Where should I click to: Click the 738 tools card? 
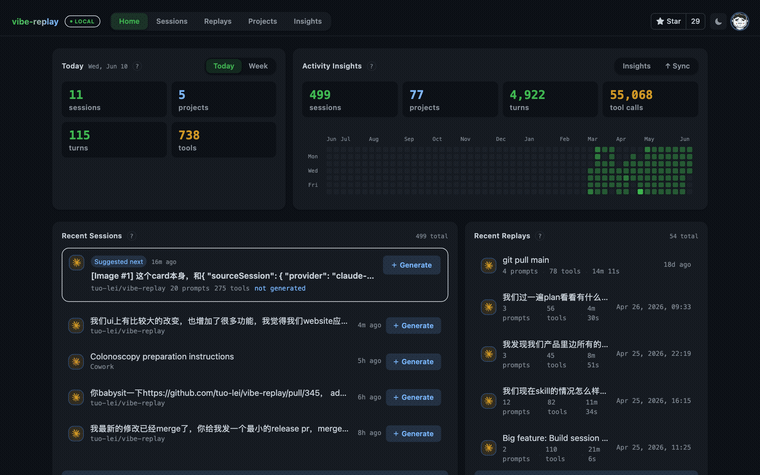point(223,140)
